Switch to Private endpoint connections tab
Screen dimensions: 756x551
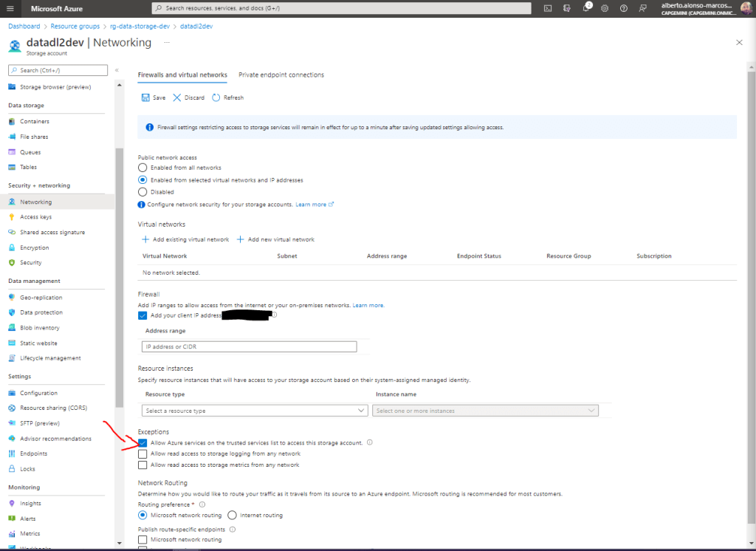coord(281,75)
